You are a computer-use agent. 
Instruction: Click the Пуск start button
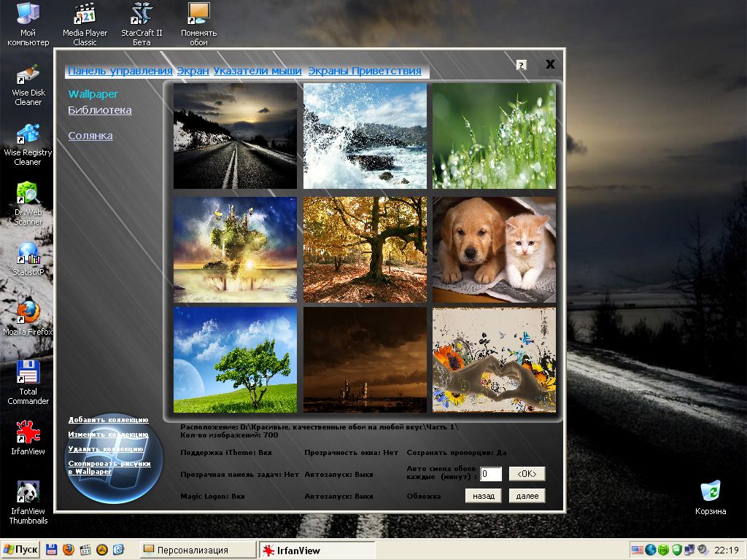[x=20, y=550]
